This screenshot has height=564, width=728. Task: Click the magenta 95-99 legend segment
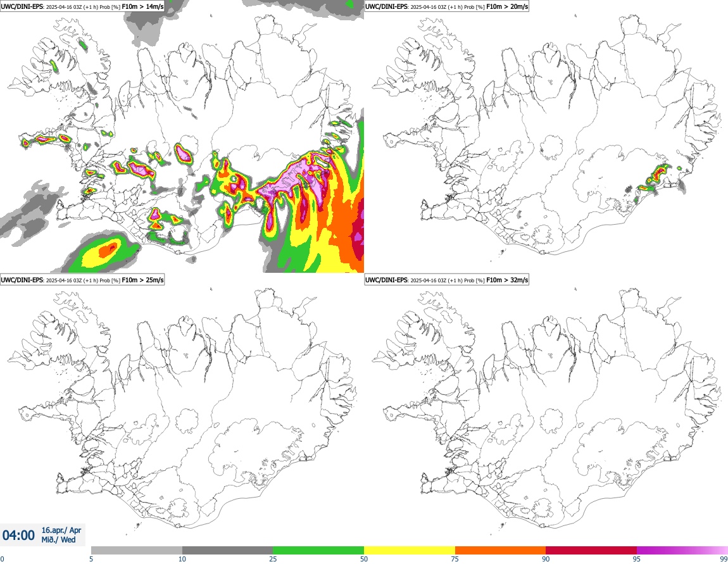[x=682, y=550]
